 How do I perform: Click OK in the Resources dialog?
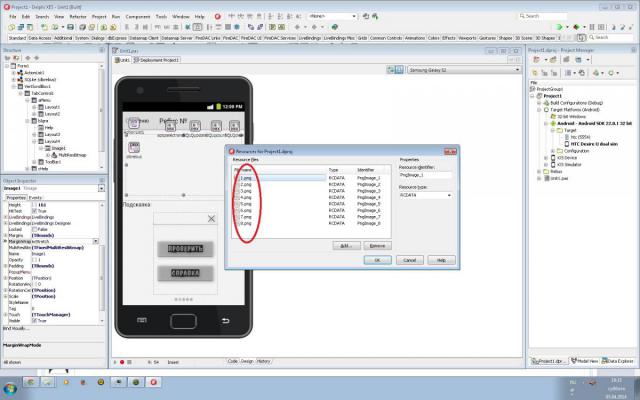378,260
